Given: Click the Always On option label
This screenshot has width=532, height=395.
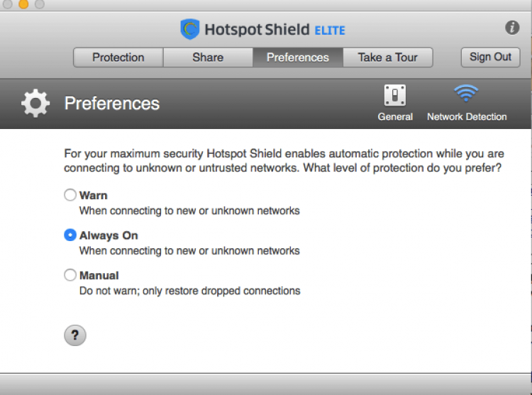Looking at the screenshot, I should coord(109,235).
